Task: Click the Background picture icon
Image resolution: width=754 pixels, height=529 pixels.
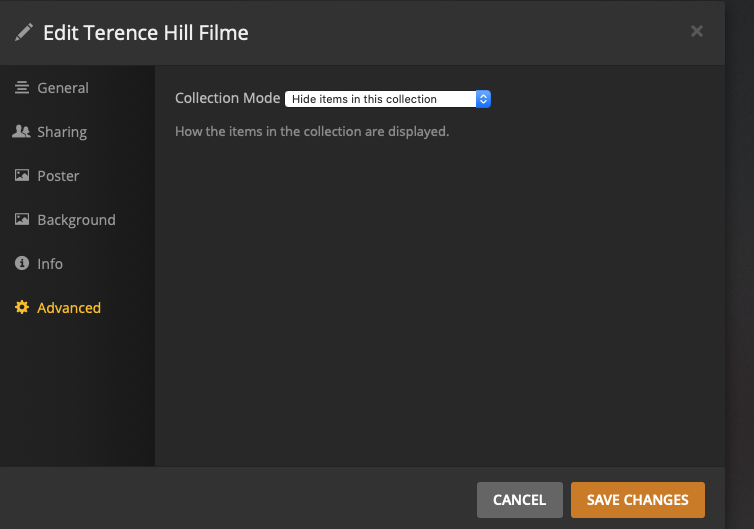Action: (22, 220)
